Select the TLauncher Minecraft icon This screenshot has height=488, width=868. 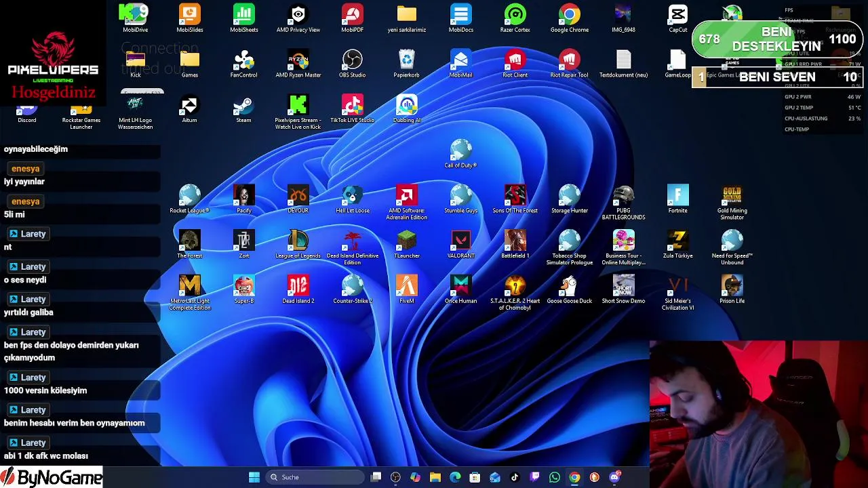click(407, 245)
